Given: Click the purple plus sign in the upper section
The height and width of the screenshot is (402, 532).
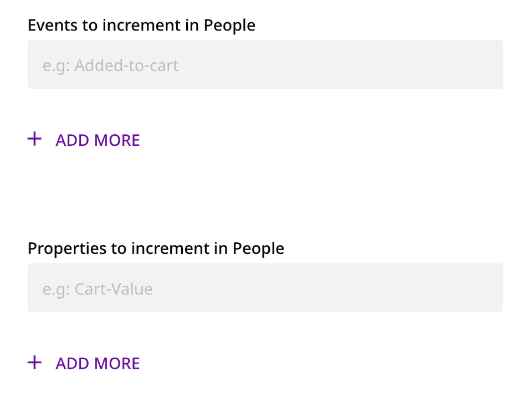Looking at the screenshot, I should point(34,139).
